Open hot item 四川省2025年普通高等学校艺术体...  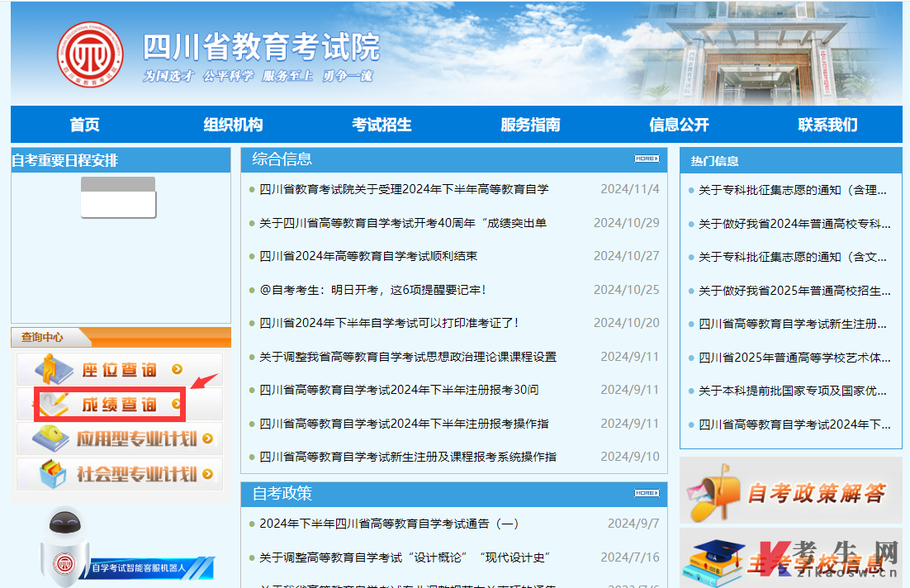pos(794,358)
